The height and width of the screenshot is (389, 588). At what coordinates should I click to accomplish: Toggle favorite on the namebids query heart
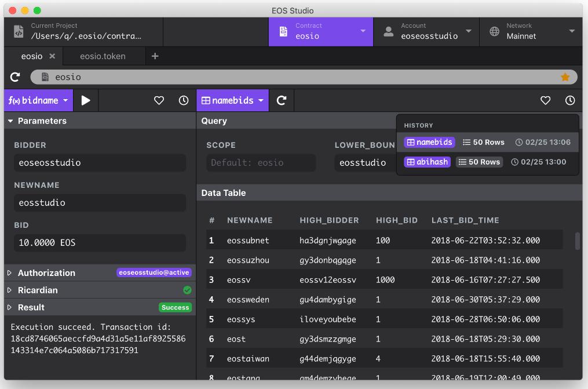[545, 100]
